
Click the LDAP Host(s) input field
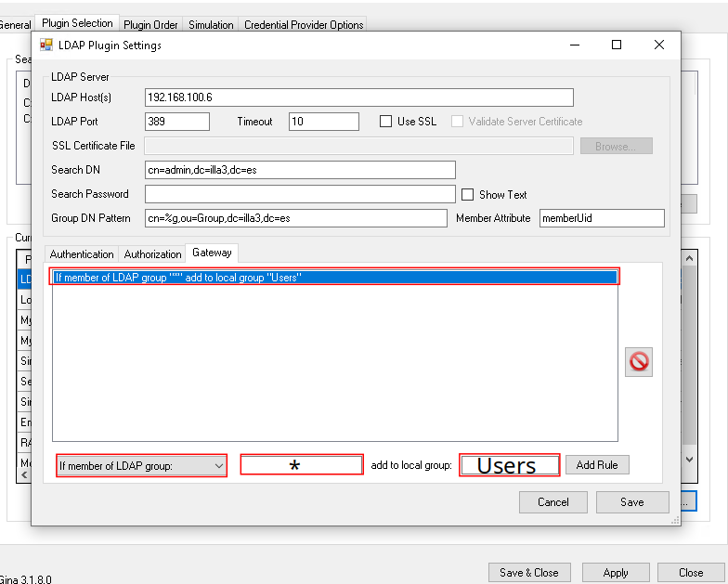click(x=358, y=97)
